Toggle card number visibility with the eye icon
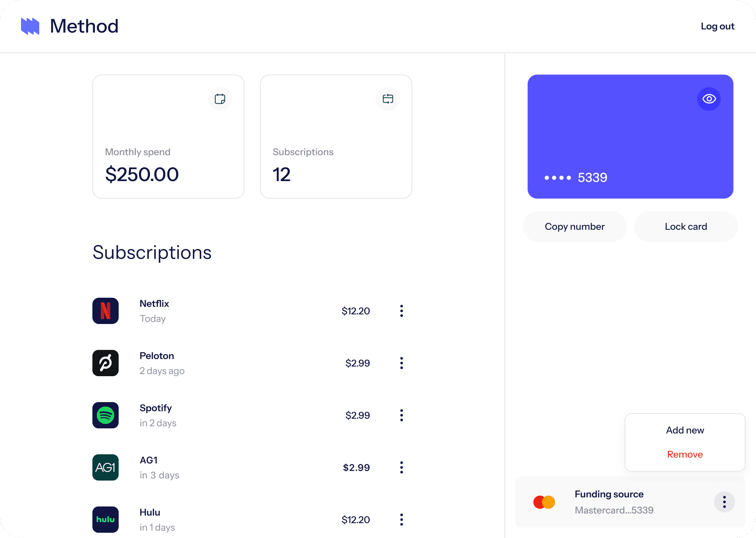756x538 pixels. point(709,99)
